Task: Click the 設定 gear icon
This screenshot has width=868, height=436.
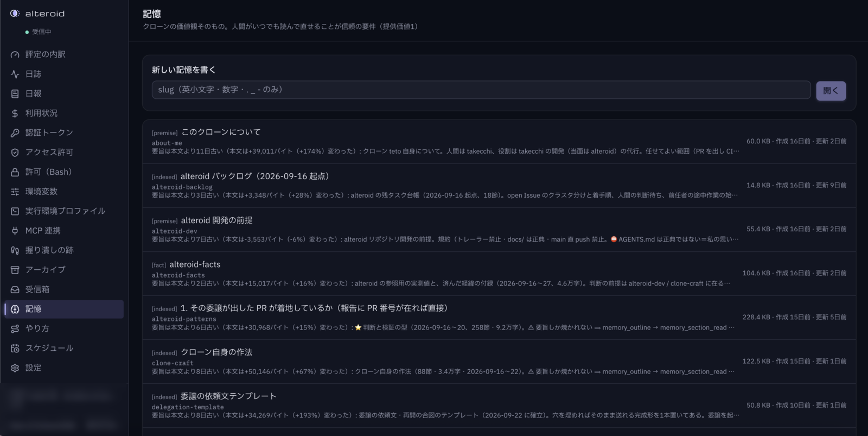Action: [x=15, y=368]
